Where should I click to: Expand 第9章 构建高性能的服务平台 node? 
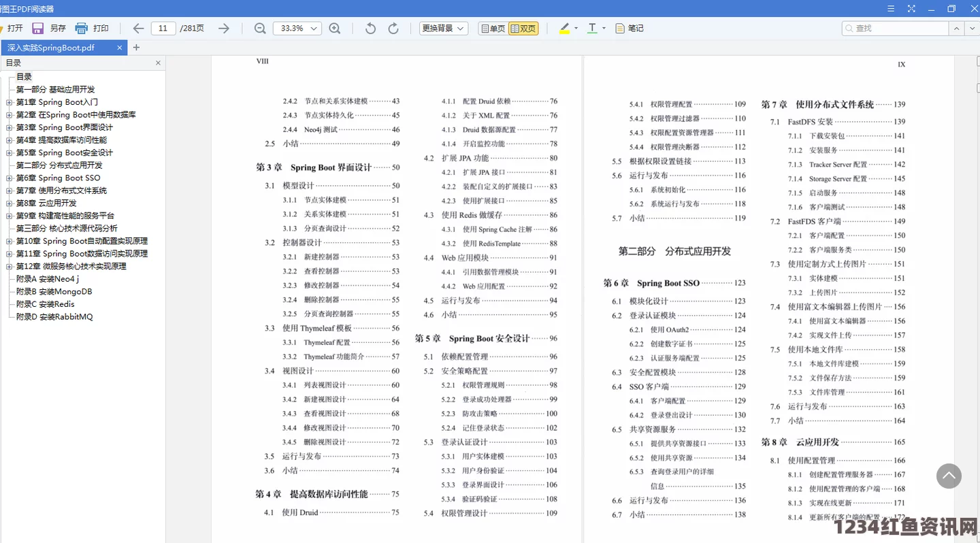point(9,216)
